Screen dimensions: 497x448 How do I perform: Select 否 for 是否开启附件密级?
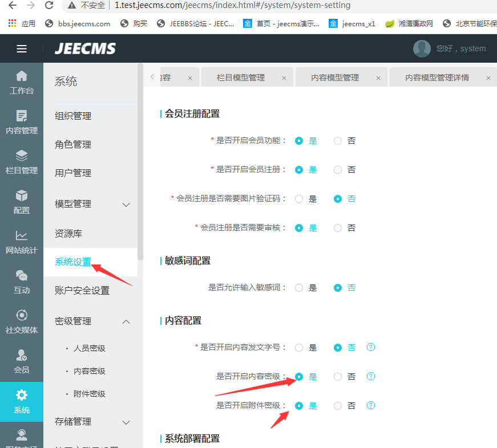click(338, 406)
